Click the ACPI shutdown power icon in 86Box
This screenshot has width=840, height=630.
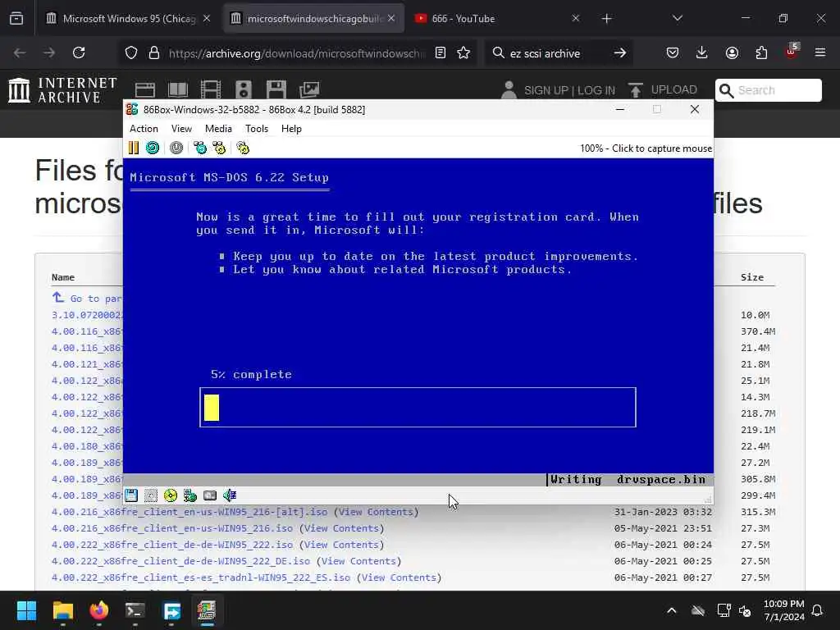click(x=176, y=148)
